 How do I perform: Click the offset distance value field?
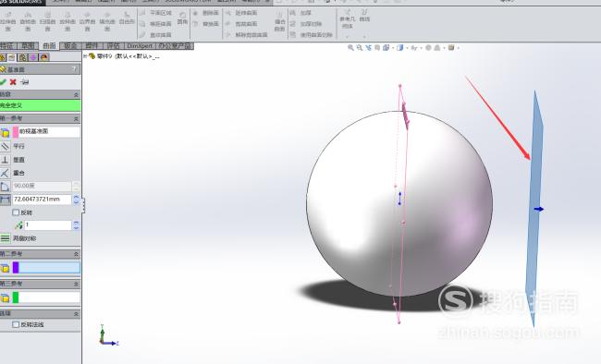(x=43, y=200)
